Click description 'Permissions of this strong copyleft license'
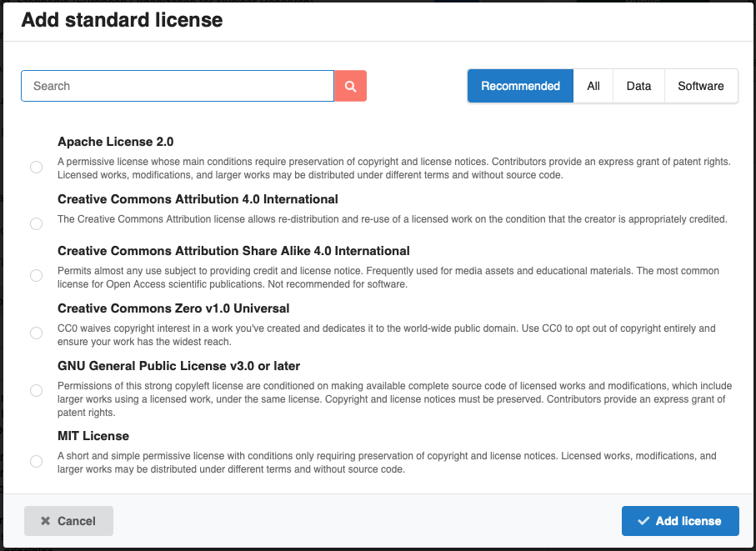This screenshot has width=756, height=551. [394, 399]
